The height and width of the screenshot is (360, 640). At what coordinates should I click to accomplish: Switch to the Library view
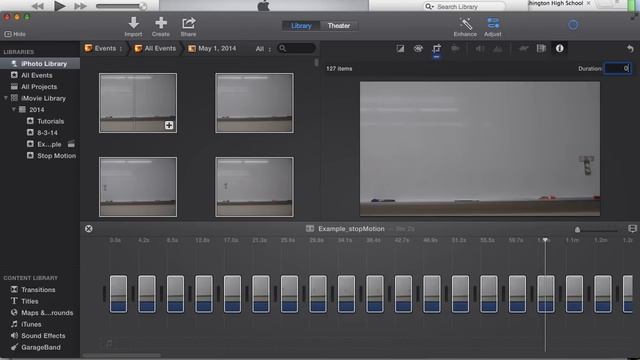click(x=301, y=26)
